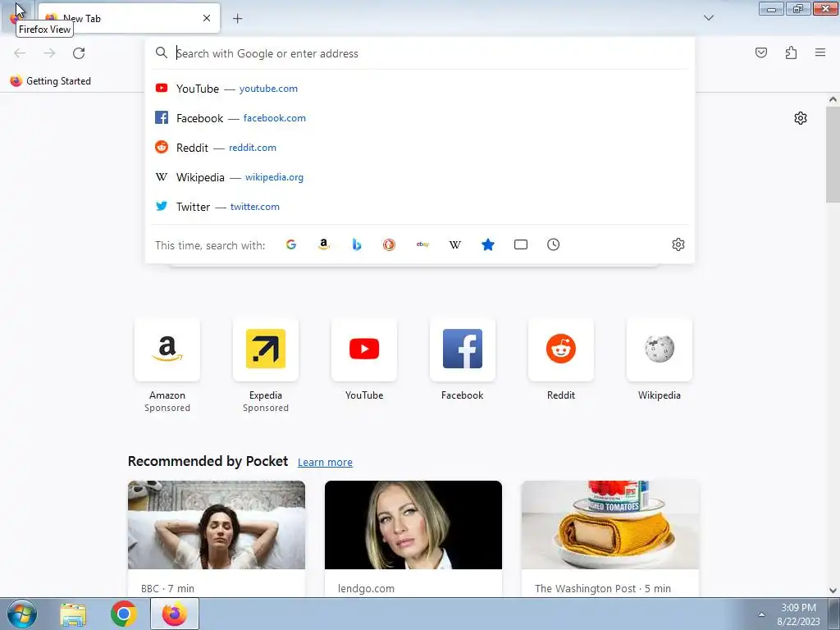
Task: Show hidden system tray icons
Action: pos(761,614)
